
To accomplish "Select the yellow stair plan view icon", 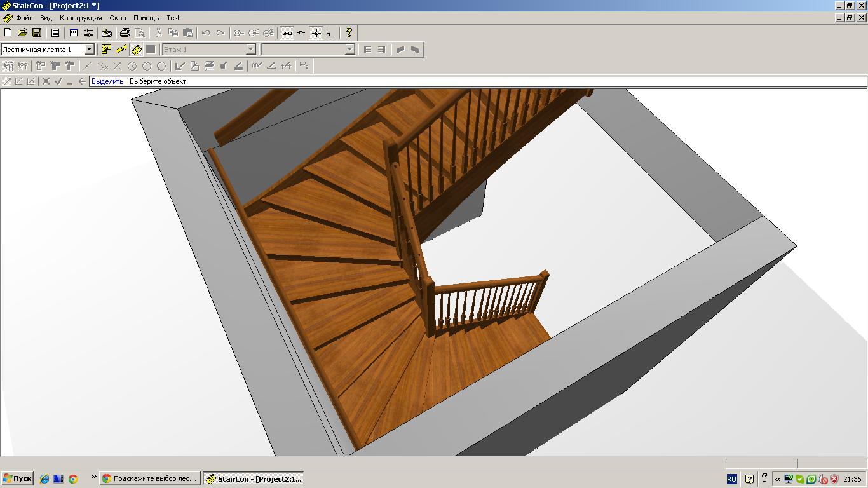I will coord(106,49).
